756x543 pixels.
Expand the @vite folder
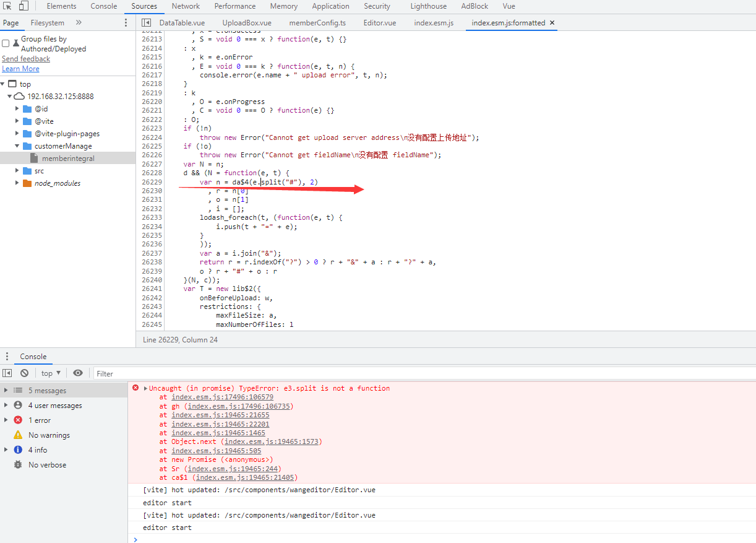(x=17, y=121)
